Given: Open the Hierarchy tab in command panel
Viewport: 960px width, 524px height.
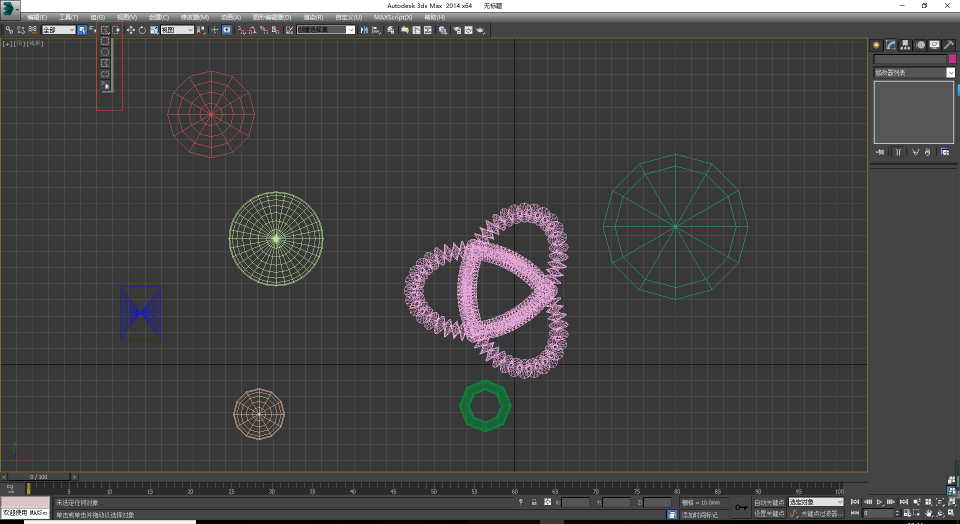Looking at the screenshot, I should click(905, 45).
